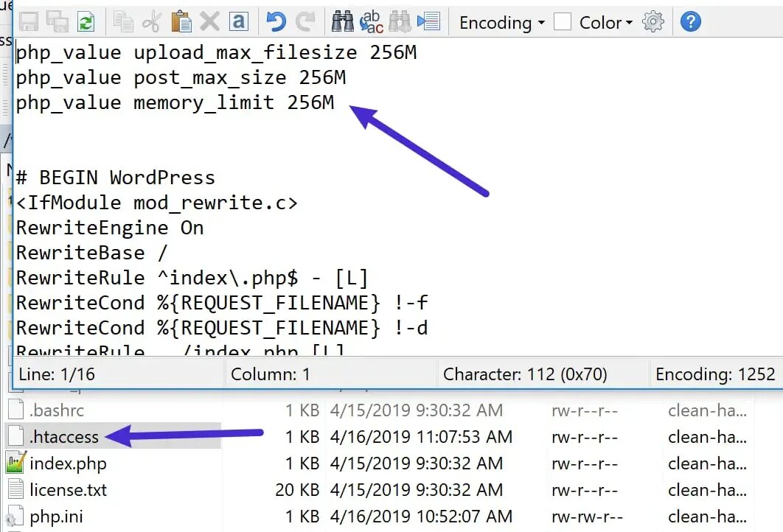This screenshot has width=783, height=532.
Task: Click the license.txt file icon
Action: coord(16,489)
